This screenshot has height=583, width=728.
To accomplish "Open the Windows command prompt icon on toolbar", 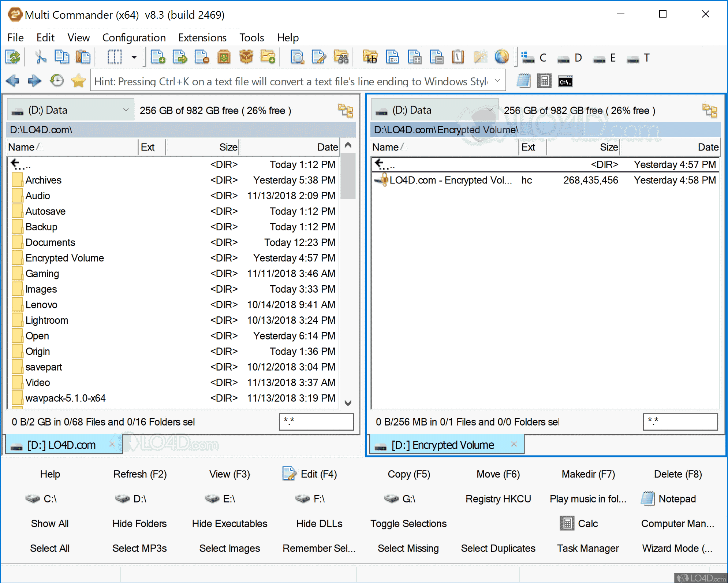I will [x=565, y=81].
